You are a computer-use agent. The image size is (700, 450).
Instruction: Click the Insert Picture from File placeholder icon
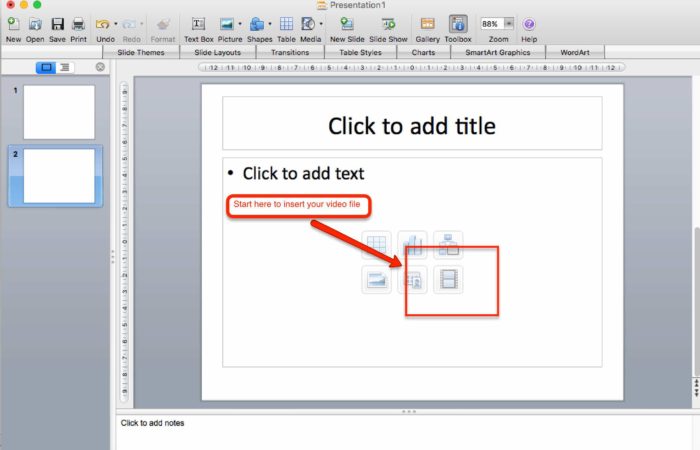[376, 280]
